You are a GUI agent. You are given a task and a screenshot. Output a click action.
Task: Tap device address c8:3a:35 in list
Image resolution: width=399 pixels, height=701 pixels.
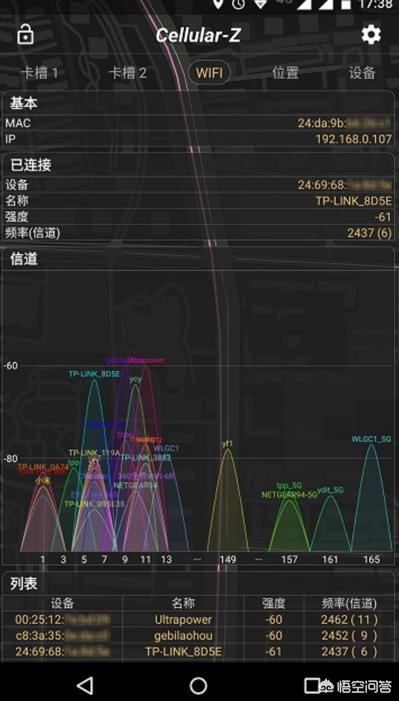point(62,635)
